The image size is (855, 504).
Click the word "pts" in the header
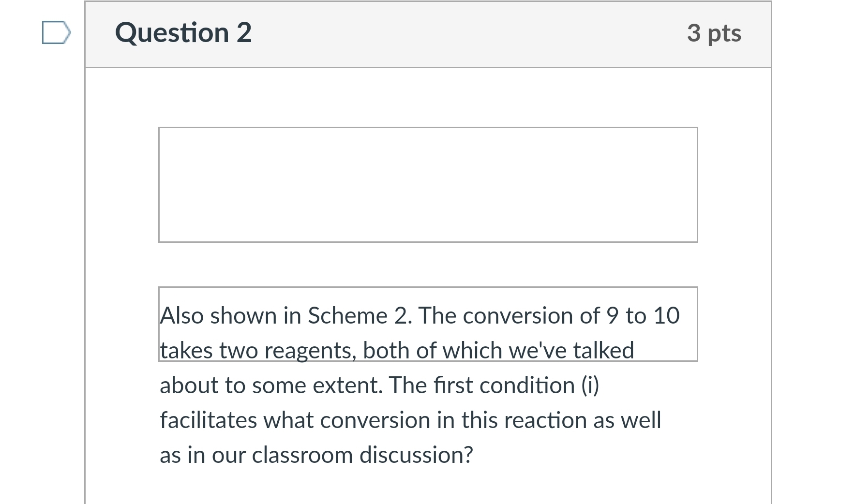point(724,33)
